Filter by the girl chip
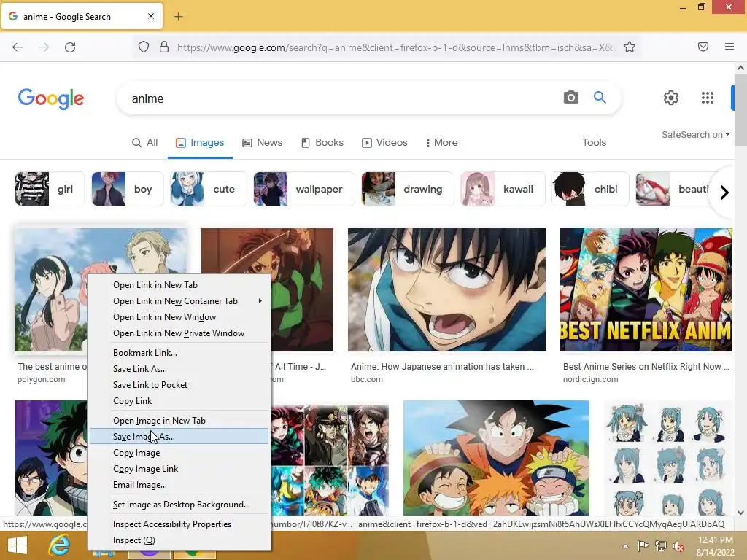The image size is (747, 560). 50,189
